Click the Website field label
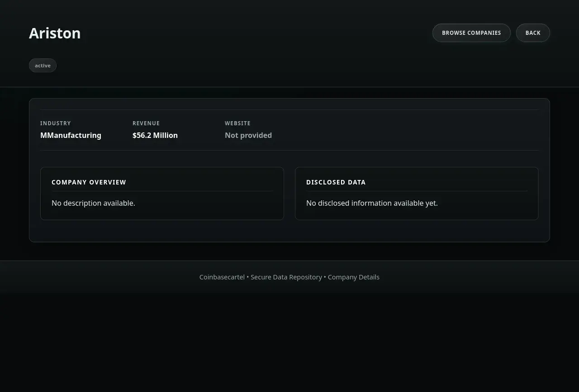Viewport: 579px width, 392px height. click(x=237, y=123)
